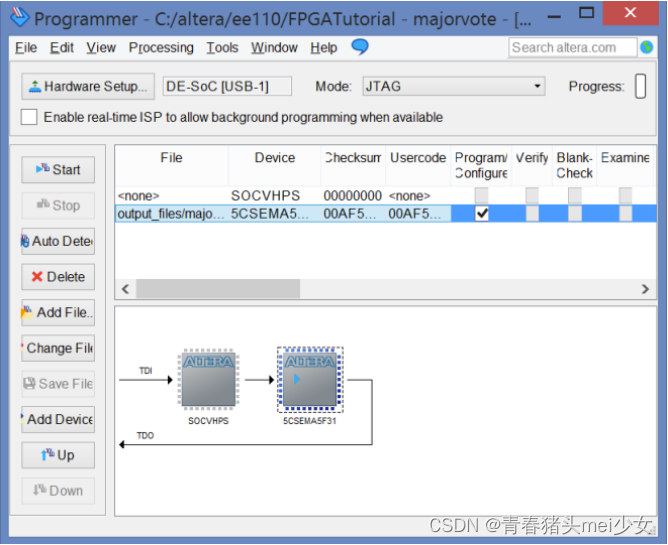This screenshot has height=545, width=668.
Task: Toggle Verify checkbox for SOCVHPS row
Action: [x=532, y=196]
